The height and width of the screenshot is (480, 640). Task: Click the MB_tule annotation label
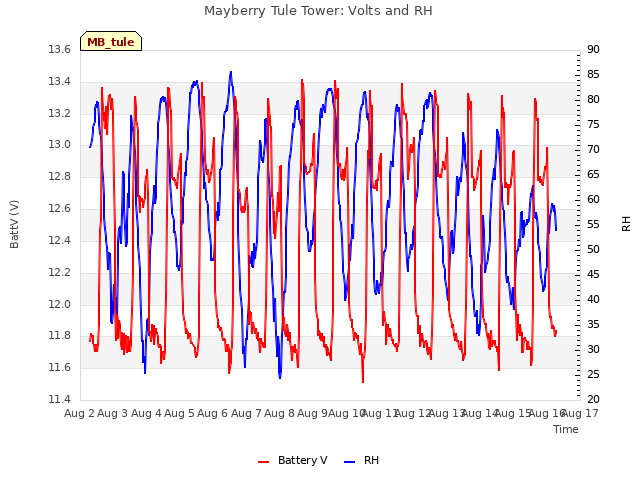[x=111, y=42]
